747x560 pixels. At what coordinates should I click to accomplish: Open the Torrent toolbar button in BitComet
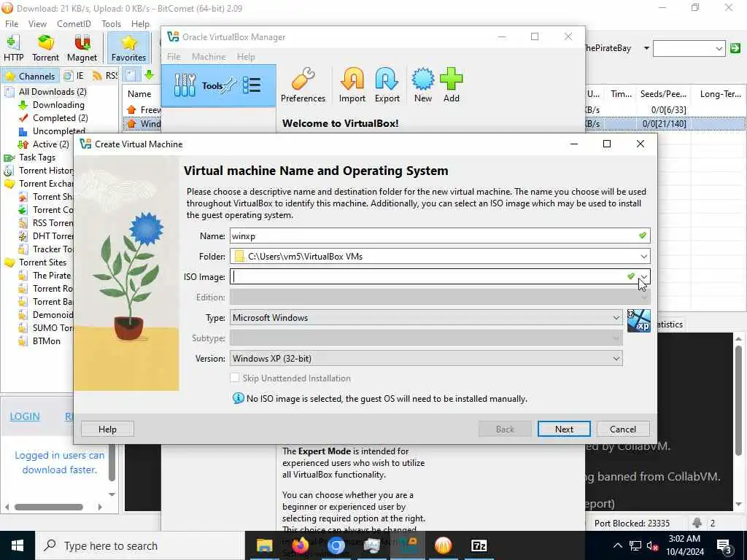pyautogui.click(x=46, y=47)
